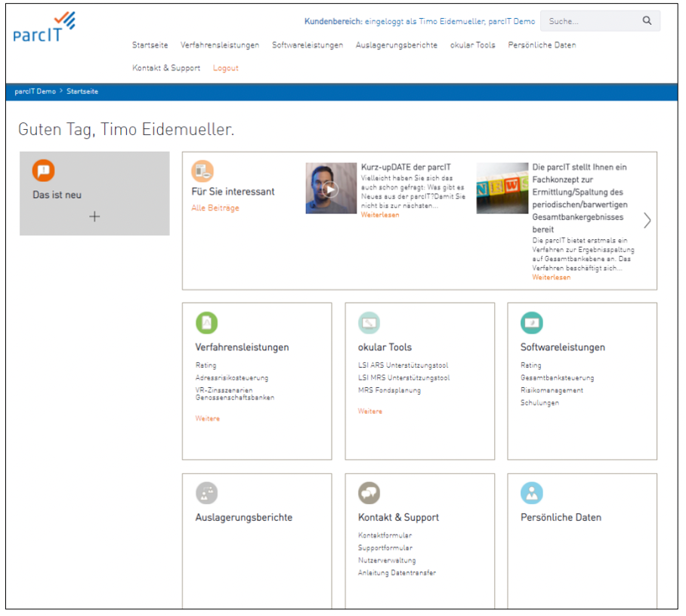Open the Kontakt & Support tile heading
The width and height of the screenshot is (686, 616).
[398, 517]
